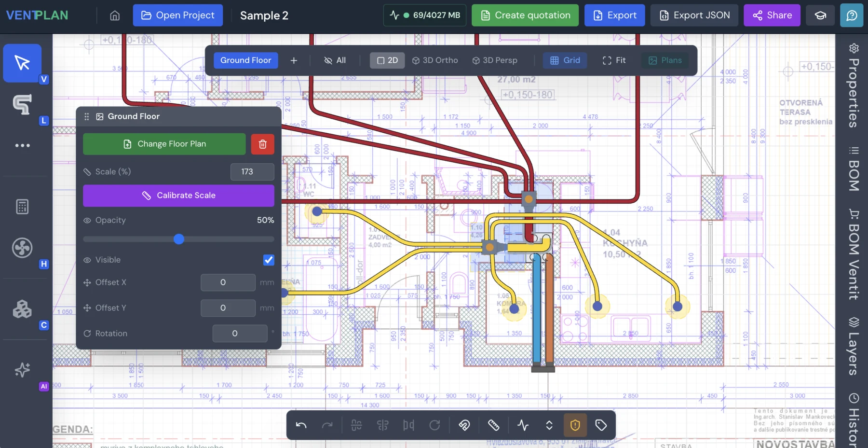Click the Scale percent input field
Screen dimensions: 868x448
252,172
